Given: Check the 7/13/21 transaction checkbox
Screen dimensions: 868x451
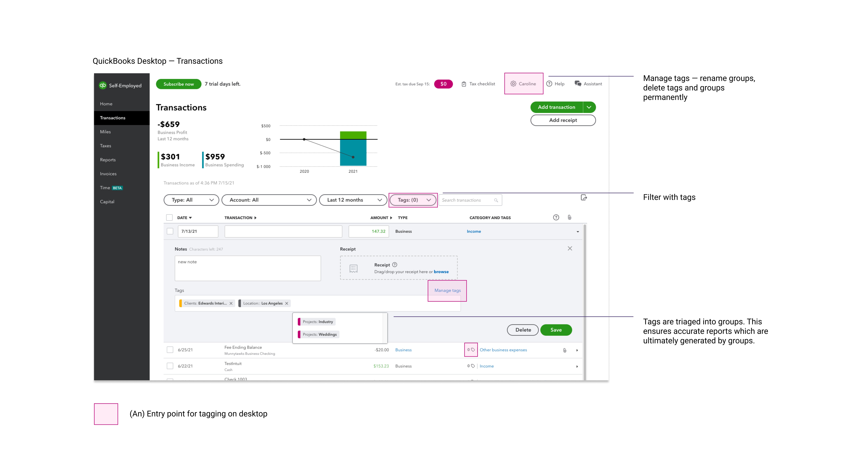Looking at the screenshot, I should pos(170,231).
